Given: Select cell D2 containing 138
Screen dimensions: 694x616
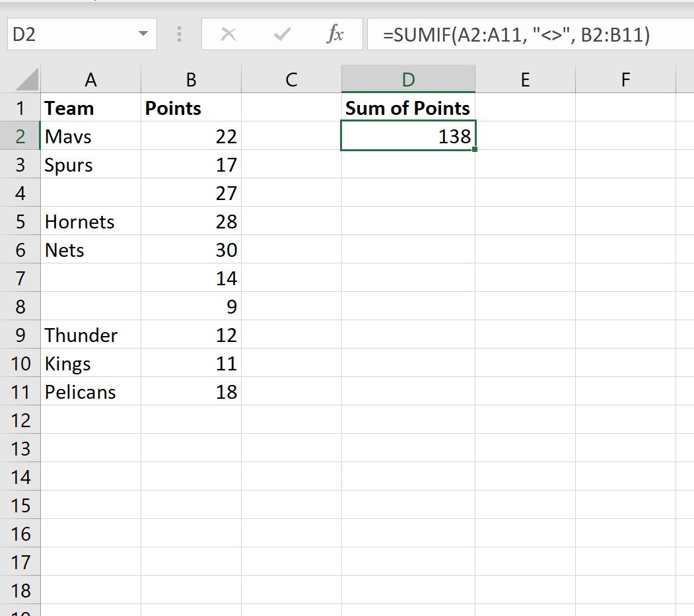Looking at the screenshot, I should coord(408,137).
